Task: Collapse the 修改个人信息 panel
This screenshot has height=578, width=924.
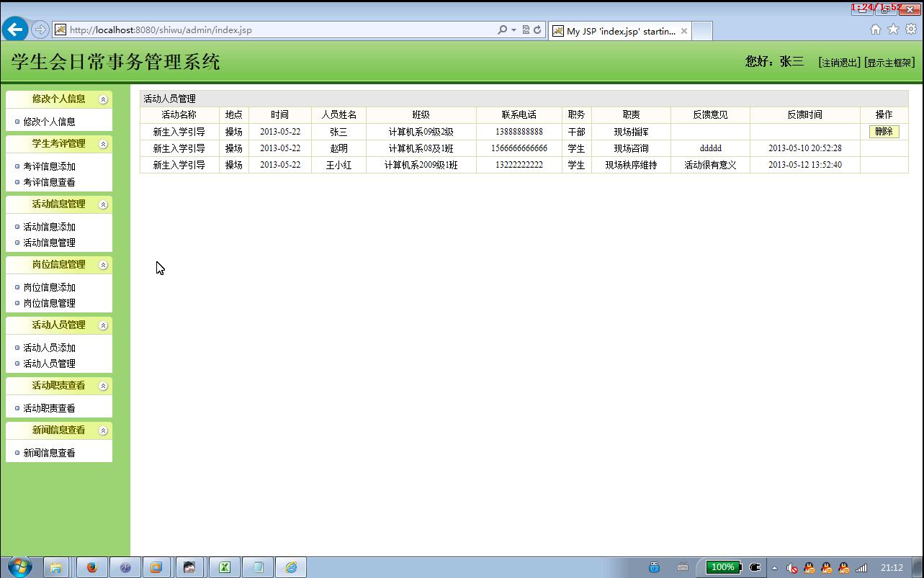Action: coord(103,99)
